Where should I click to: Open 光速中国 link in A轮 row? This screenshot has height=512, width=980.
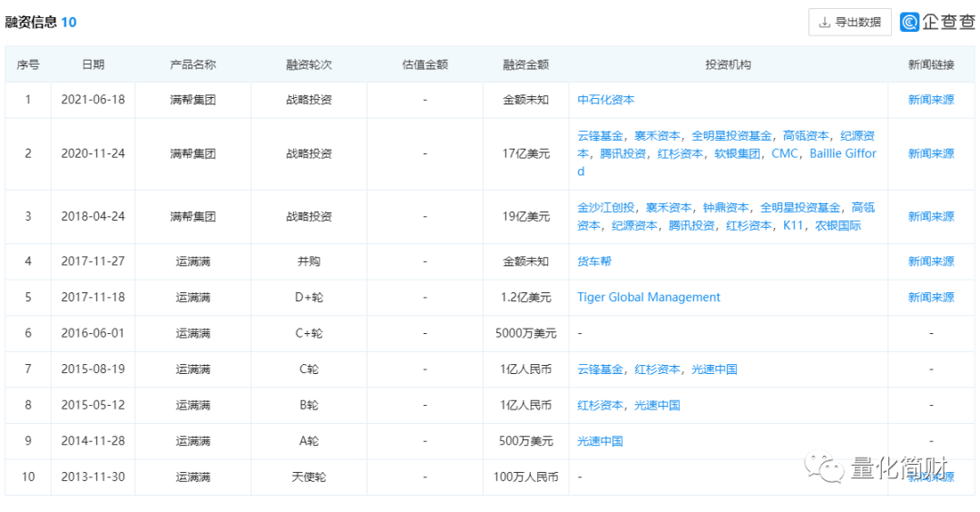(600, 440)
